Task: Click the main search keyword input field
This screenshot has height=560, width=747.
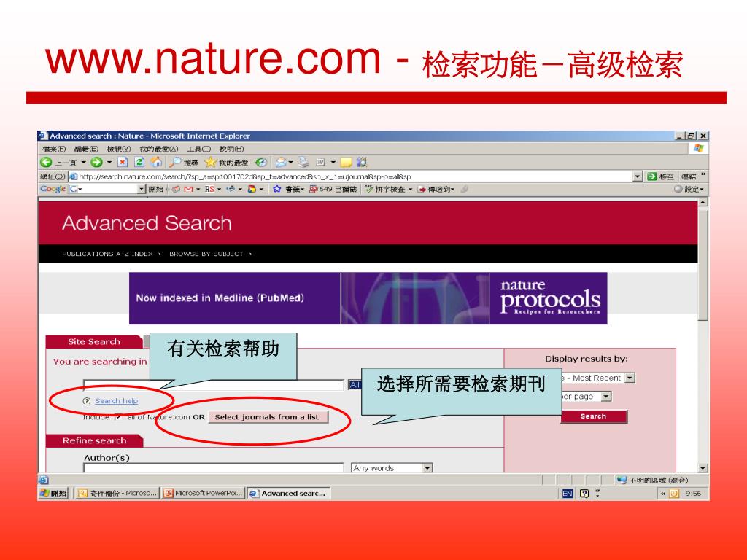Action: [214, 385]
